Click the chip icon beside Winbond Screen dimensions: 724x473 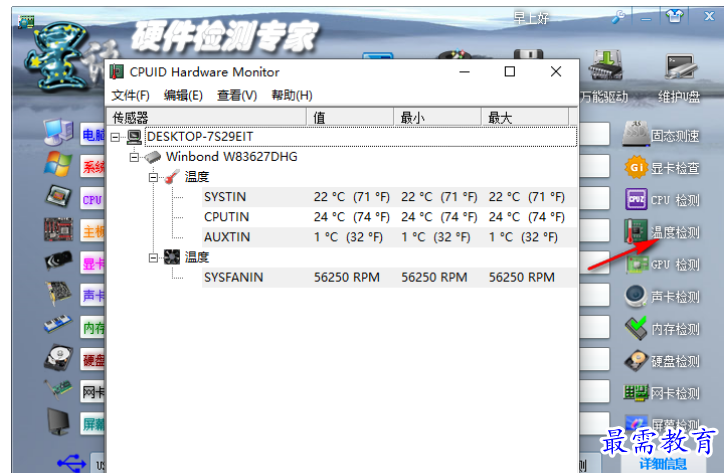[153, 158]
